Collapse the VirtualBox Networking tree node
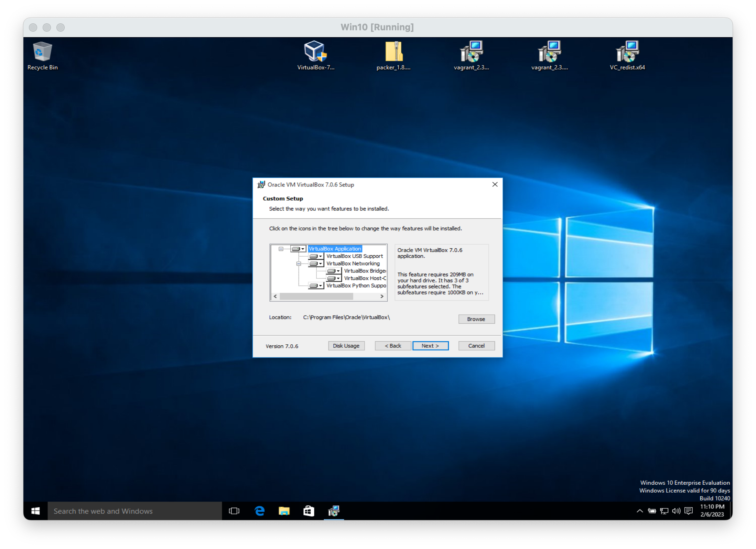This screenshot has width=756, height=549. (299, 264)
